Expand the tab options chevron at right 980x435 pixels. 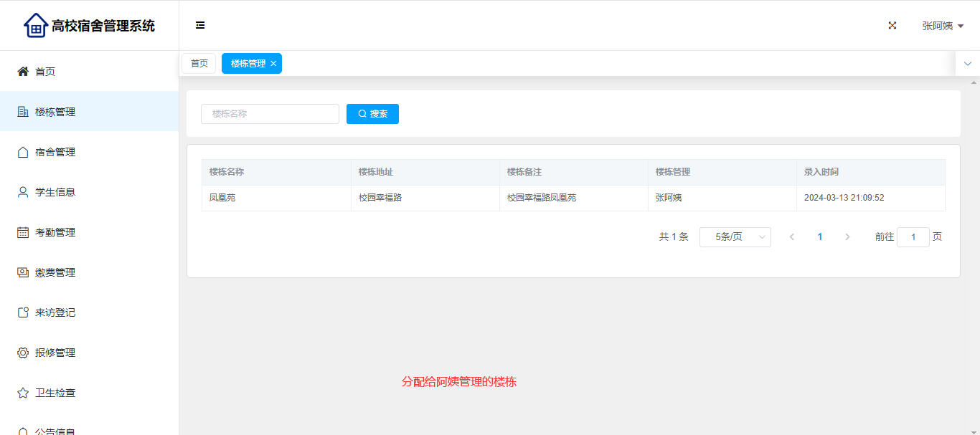click(x=967, y=64)
